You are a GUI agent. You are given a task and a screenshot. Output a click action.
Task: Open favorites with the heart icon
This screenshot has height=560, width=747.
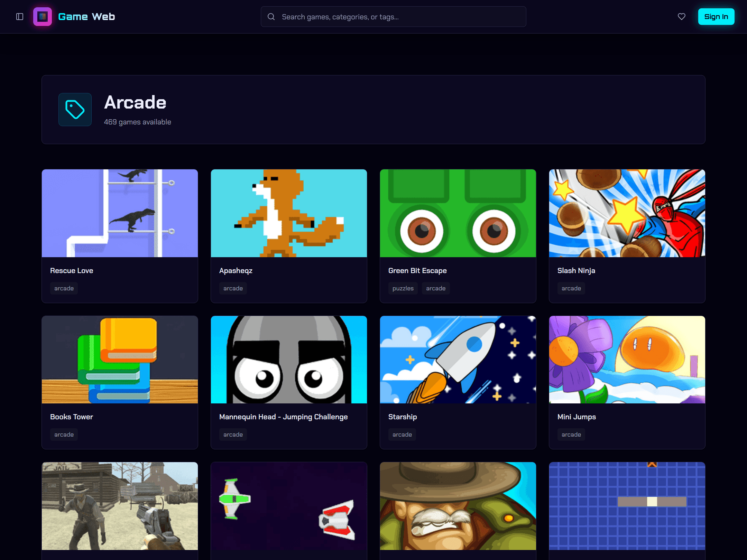[x=681, y=17]
